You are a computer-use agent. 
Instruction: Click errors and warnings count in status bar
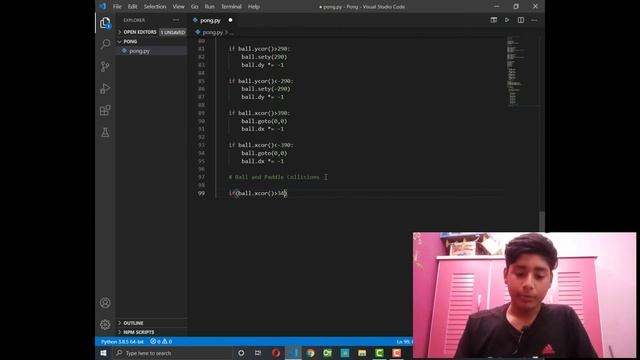pos(161,342)
